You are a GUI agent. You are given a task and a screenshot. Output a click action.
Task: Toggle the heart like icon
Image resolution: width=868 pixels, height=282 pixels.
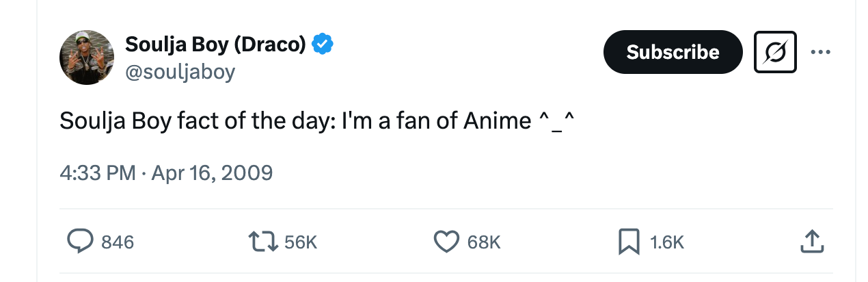click(x=446, y=241)
